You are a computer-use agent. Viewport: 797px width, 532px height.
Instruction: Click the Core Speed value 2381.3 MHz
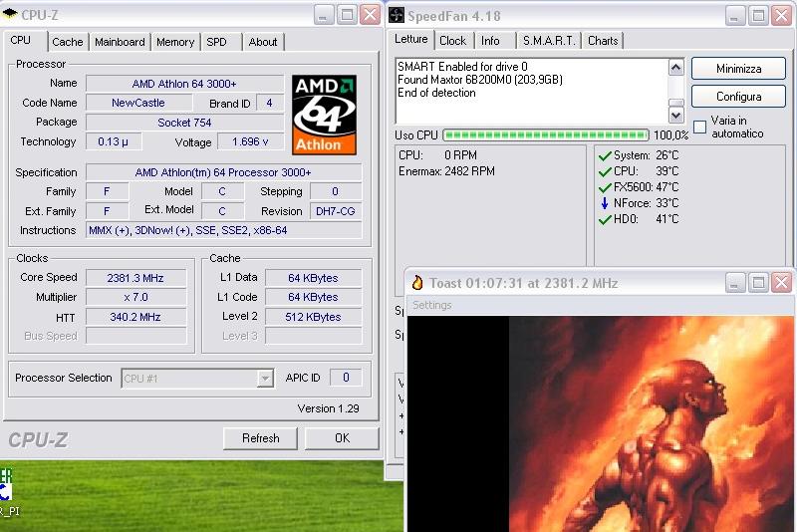tap(135, 278)
